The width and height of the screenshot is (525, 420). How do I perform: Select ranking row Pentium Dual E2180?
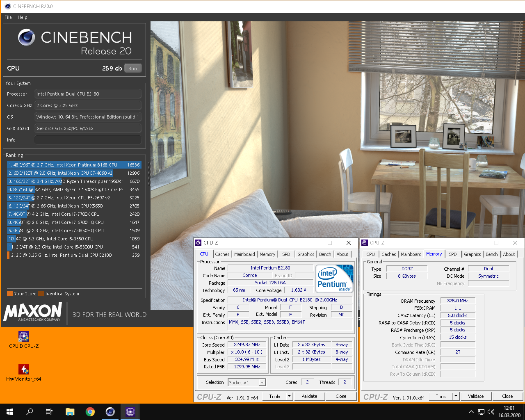tap(74, 255)
